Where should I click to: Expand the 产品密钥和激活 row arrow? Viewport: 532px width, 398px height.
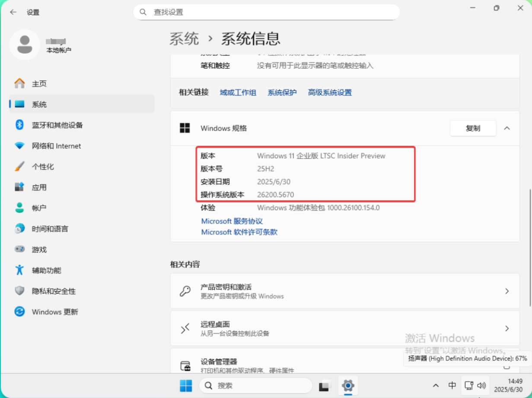click(x=507, y=291)
